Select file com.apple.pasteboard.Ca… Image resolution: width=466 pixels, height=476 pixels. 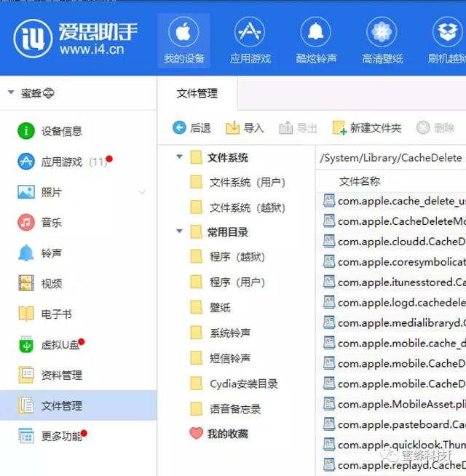(x=395, y=424)
